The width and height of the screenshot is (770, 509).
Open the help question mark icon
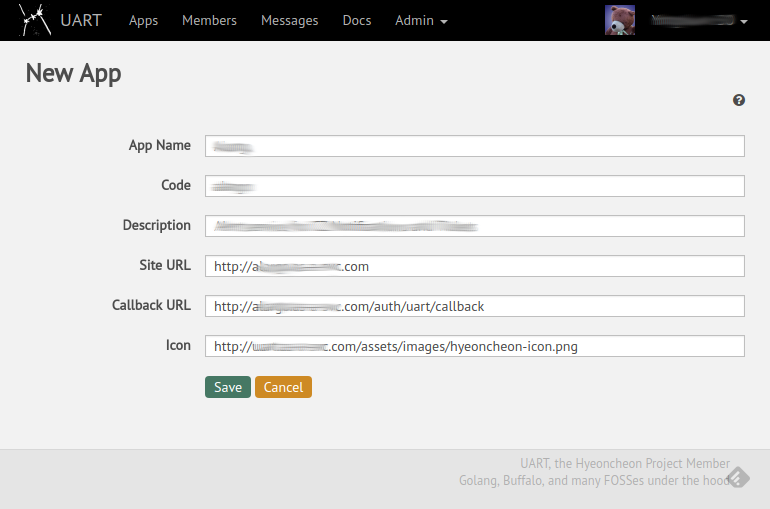click(x=739, y=100)
